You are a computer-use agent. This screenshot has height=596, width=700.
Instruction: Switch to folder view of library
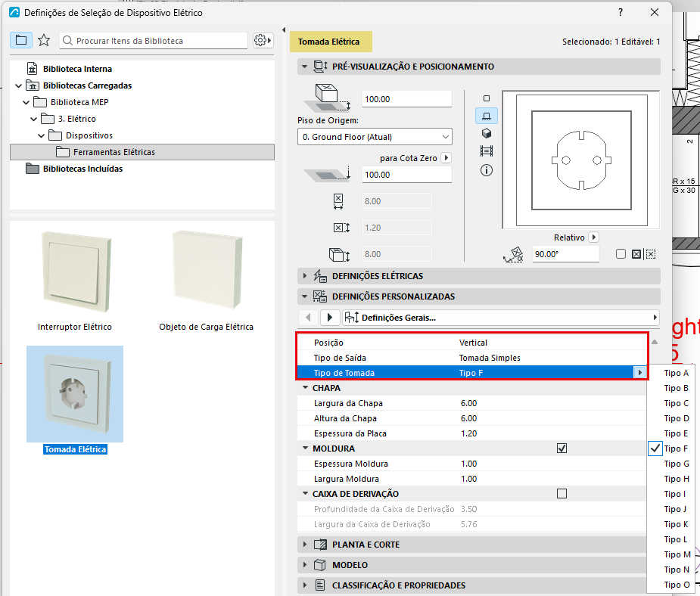[x=21, y=40]
